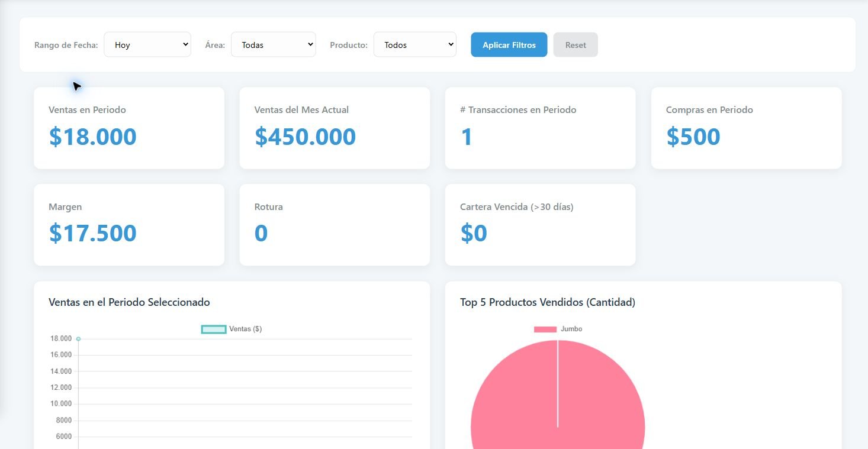Viewport: 868px width, 449px height.
Task: Open the Rango de Fecha dropdown
Action: tap(147, 44)
